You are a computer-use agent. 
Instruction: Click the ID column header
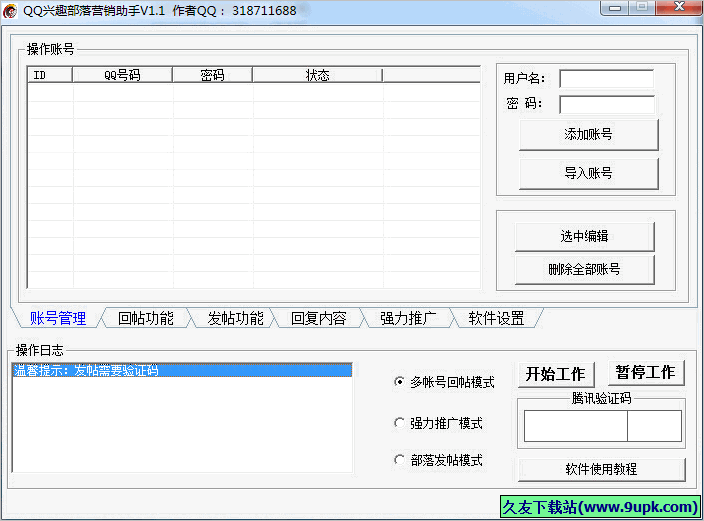(x=50, y=75)
